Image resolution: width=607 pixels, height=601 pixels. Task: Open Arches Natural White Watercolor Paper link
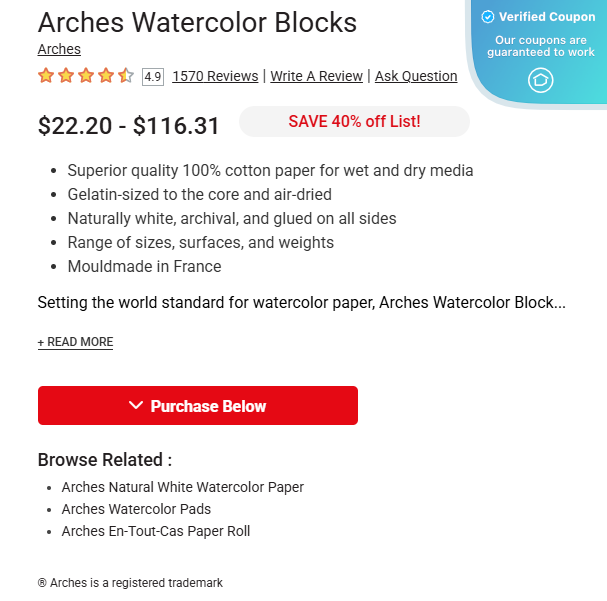pos(183,487)
